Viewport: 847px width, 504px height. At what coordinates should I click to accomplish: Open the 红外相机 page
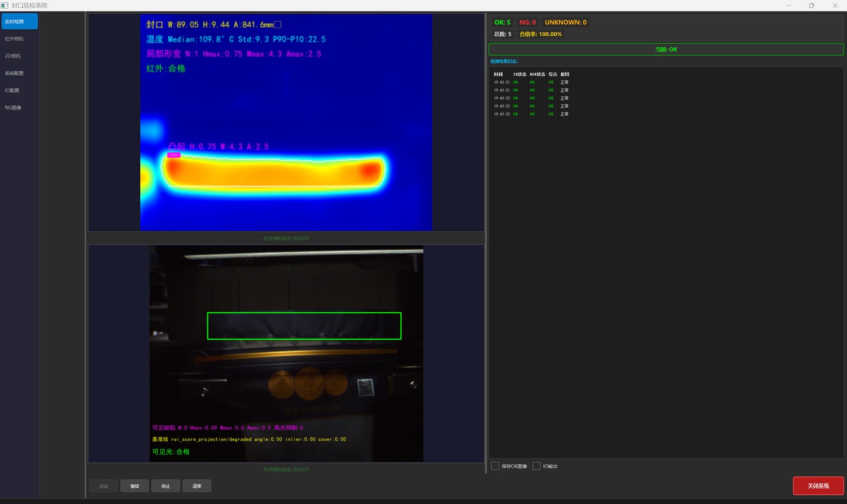click(20, 39)
